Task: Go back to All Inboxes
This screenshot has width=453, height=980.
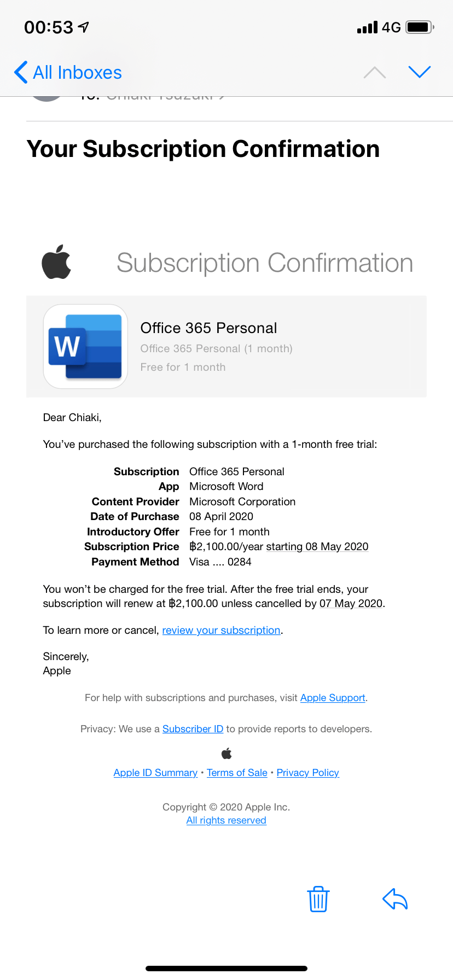Action: (x=68, y=72)
